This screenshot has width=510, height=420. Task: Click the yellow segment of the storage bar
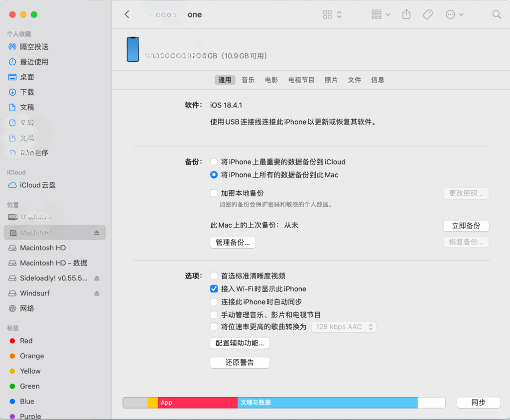click(x=152, y=403)
